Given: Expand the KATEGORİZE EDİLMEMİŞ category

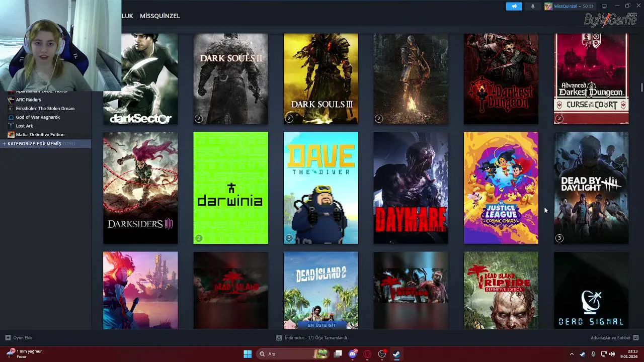Looking at the screenshot, I should tap(45, 144).
